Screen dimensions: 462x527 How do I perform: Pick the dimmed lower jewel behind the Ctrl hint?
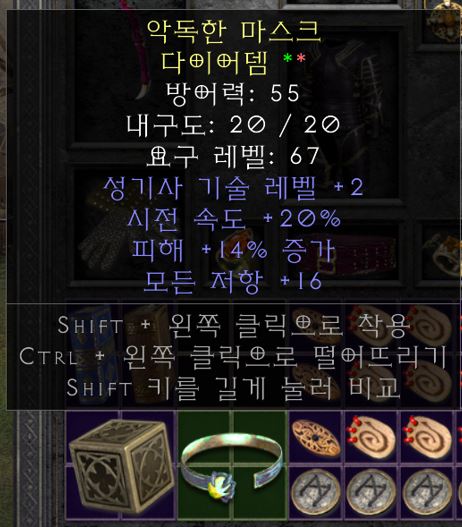coord(316,380)
